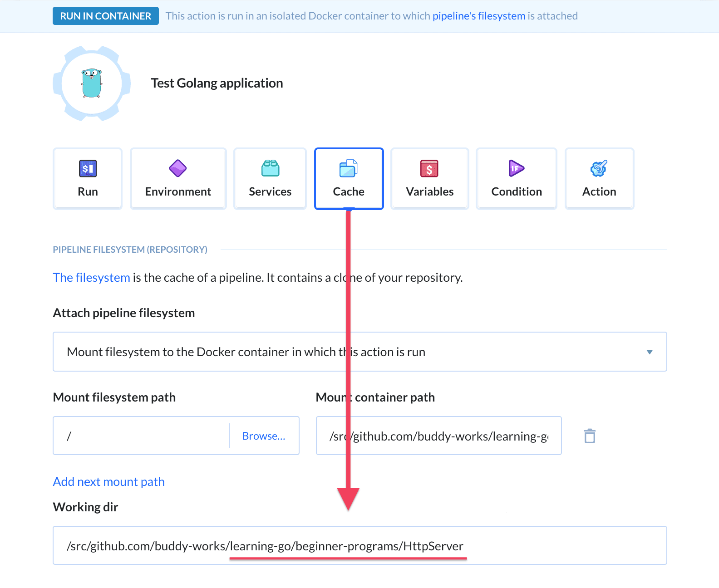719x588 pixels.
Task: Click the Golang gopher action logo
Action: [x=92, y=83]
